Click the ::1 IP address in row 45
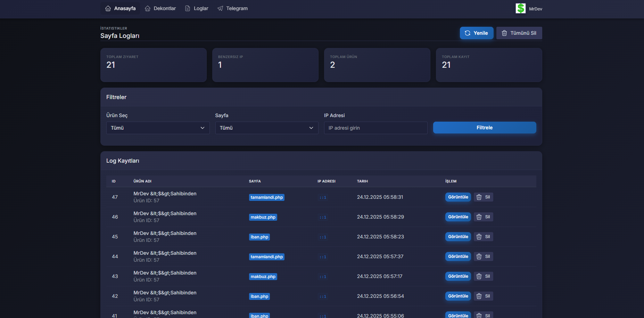This screenshot has width=644, height=318. [323, 237]
